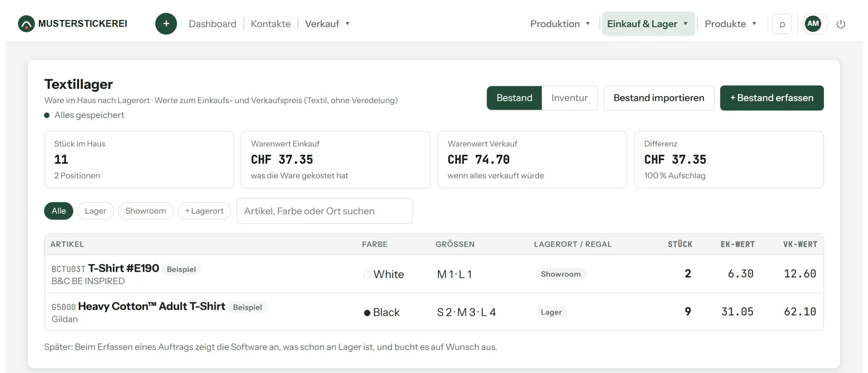Open the Einkauf & Lager dropdown

tap(648, 24)
